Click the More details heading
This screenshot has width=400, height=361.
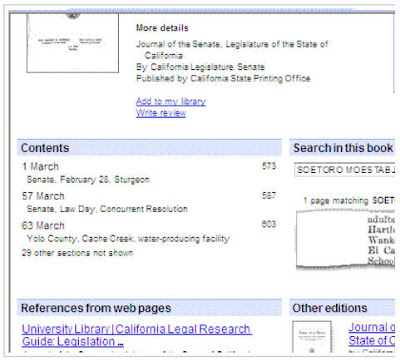click(162, 28)
